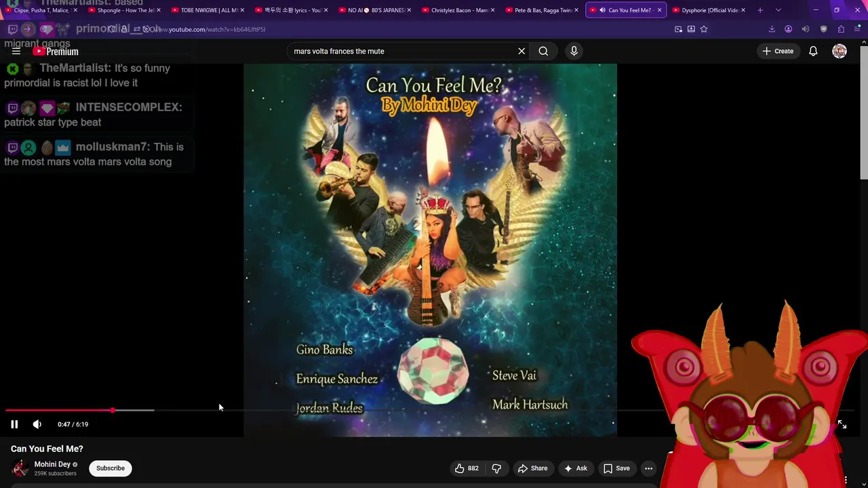Search with voice microphone icon
The height and width of the screenshot is (488, 868).
(x=574, y=51)
